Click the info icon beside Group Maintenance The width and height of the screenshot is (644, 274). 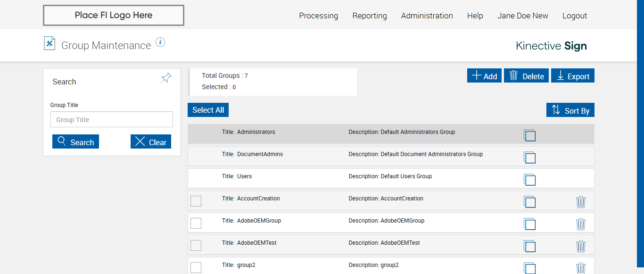point(160,42)
